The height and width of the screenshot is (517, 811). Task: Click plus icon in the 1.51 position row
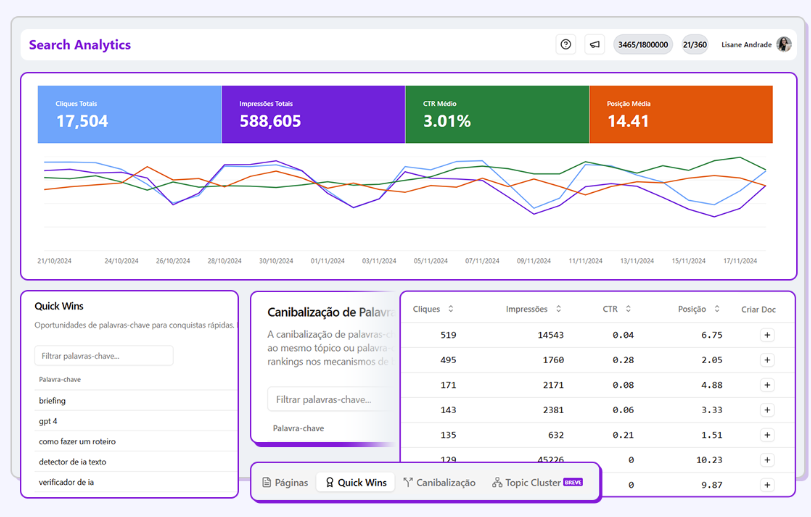(767, 435)
